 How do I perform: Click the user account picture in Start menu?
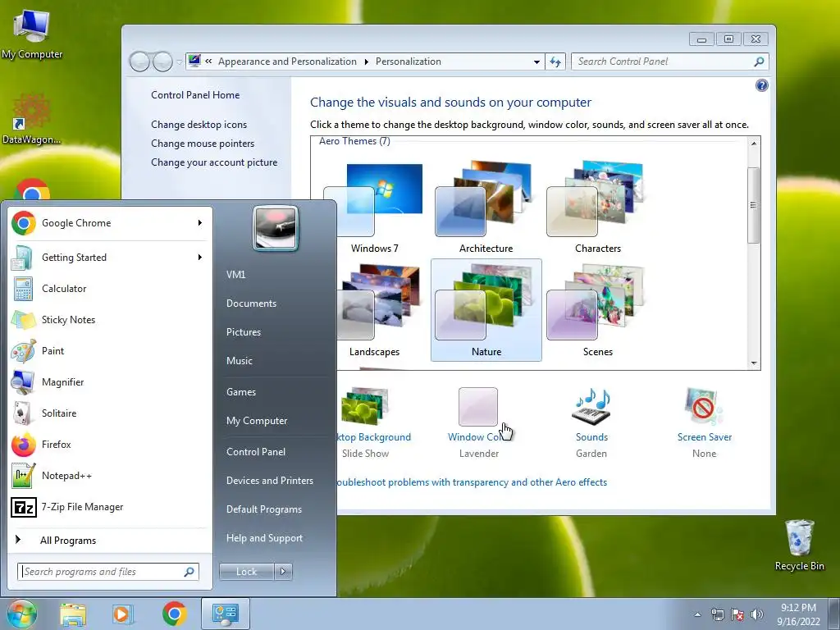tap(275, 228)
